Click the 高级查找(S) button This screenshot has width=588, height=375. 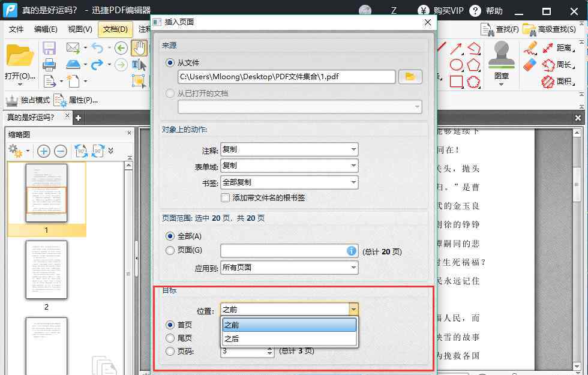[x=550, y=29]
